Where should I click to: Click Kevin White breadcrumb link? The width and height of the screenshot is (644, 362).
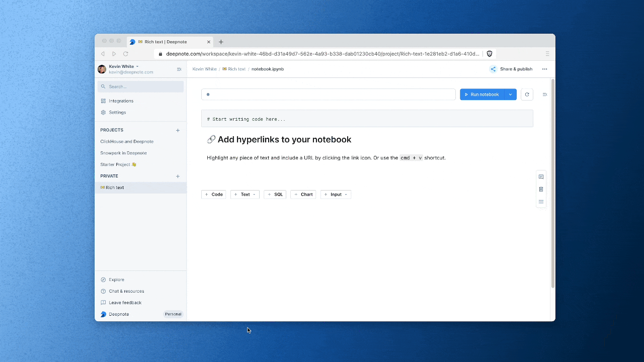pos(204,69)
